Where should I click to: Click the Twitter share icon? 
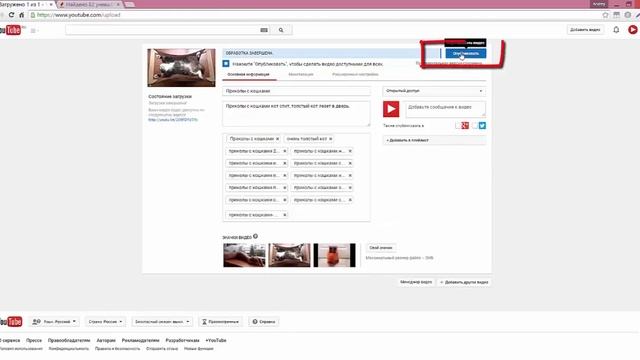coord(482,125)
